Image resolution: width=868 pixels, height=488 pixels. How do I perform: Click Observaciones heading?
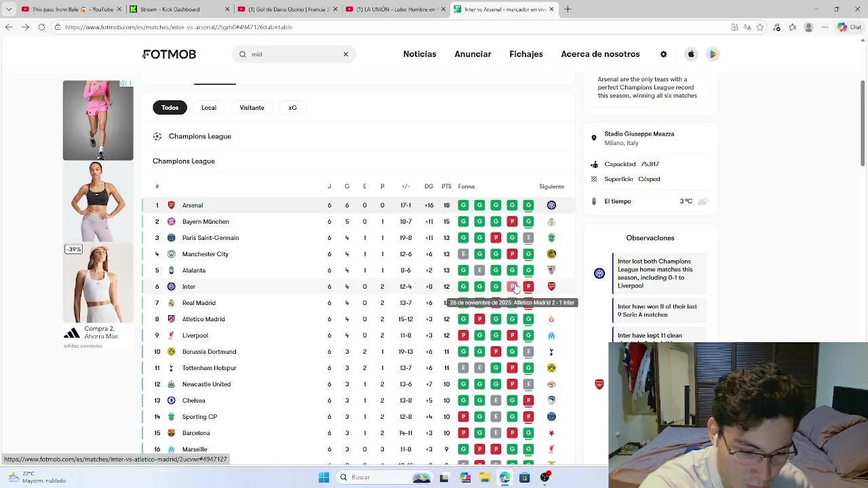tap(650, 238)
